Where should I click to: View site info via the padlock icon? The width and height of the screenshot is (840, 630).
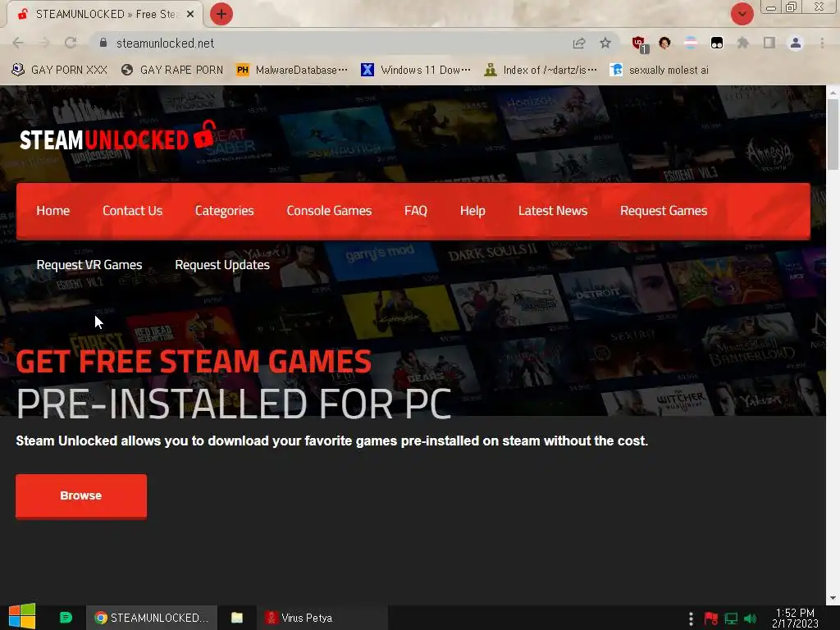[103, 43]
